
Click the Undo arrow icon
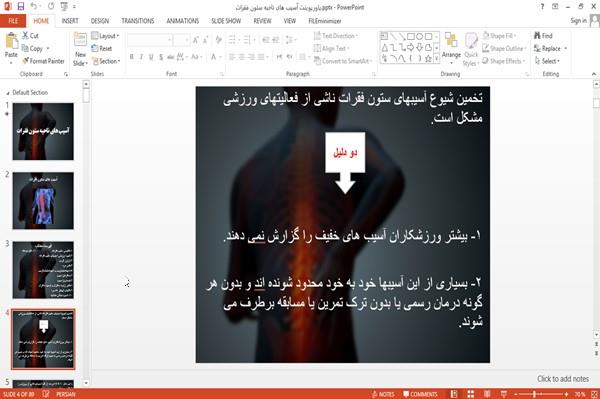[x=34, y=7]
